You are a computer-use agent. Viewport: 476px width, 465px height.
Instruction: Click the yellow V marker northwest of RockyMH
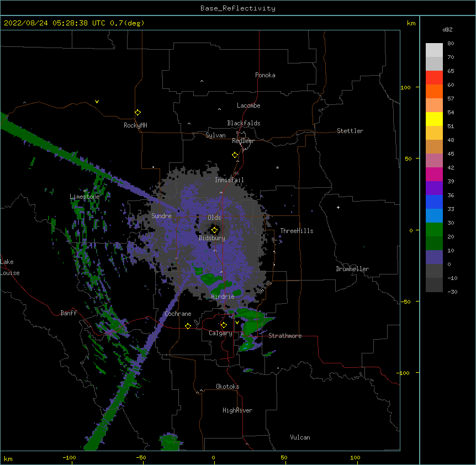pyautogui.click(x=97, y=102)
